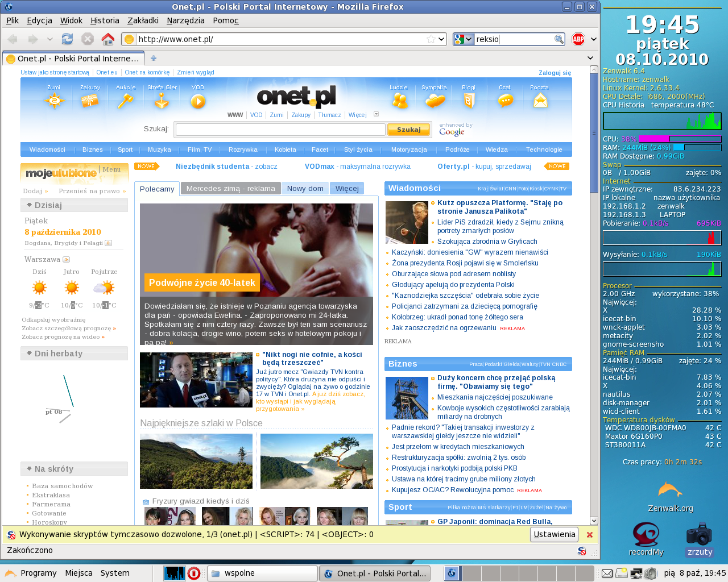This screenshot has width=728, height=582.
Task: Select the Mercedes zimą - reklama tab
Action: click(x=230, y=188)
